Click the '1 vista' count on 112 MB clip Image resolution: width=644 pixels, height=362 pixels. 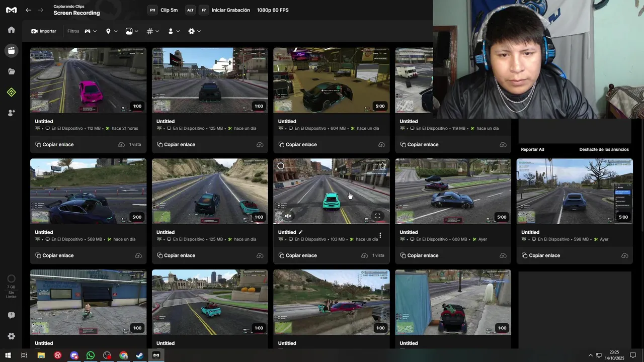tap(135, 144)
